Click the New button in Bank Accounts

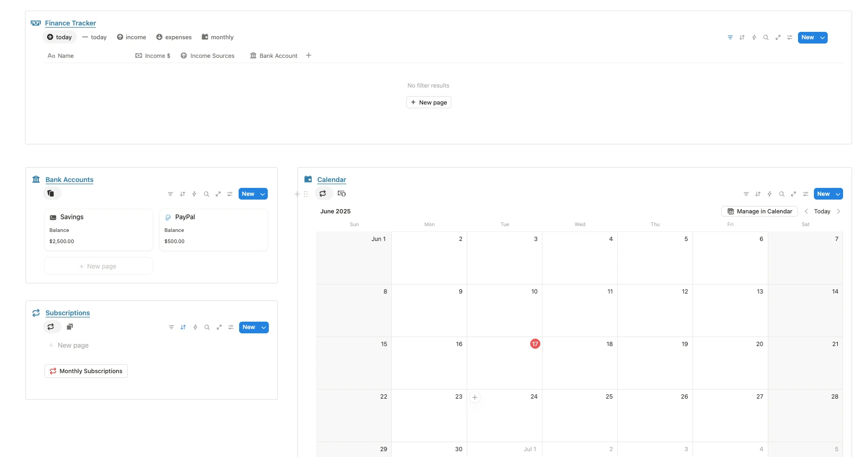pos(248,194)
